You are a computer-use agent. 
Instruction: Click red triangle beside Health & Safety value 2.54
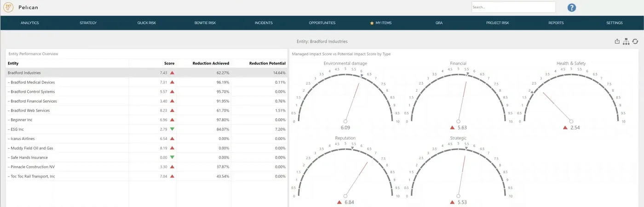565,128
